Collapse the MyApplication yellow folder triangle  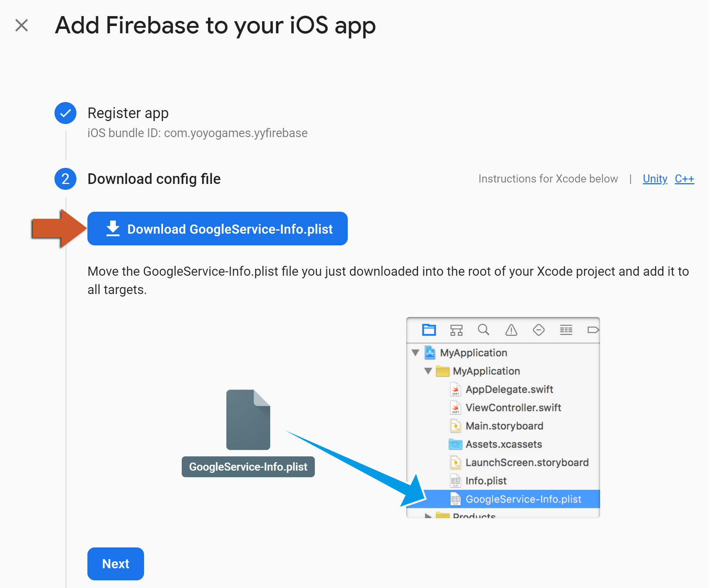[x=428, y=371]
